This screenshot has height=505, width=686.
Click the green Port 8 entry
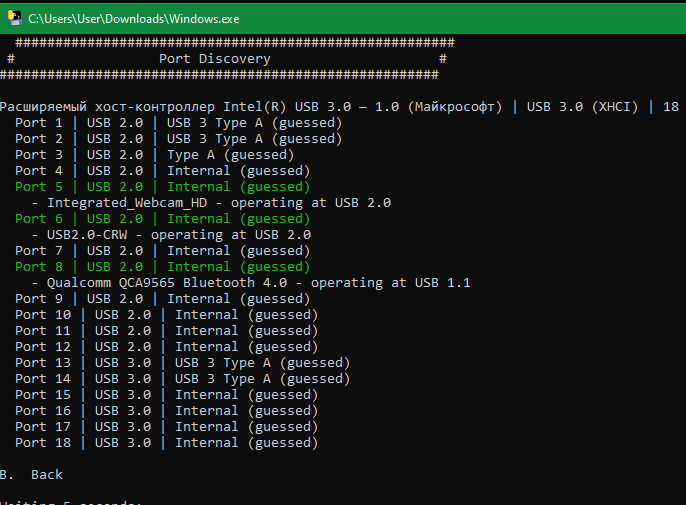point(162,267)
